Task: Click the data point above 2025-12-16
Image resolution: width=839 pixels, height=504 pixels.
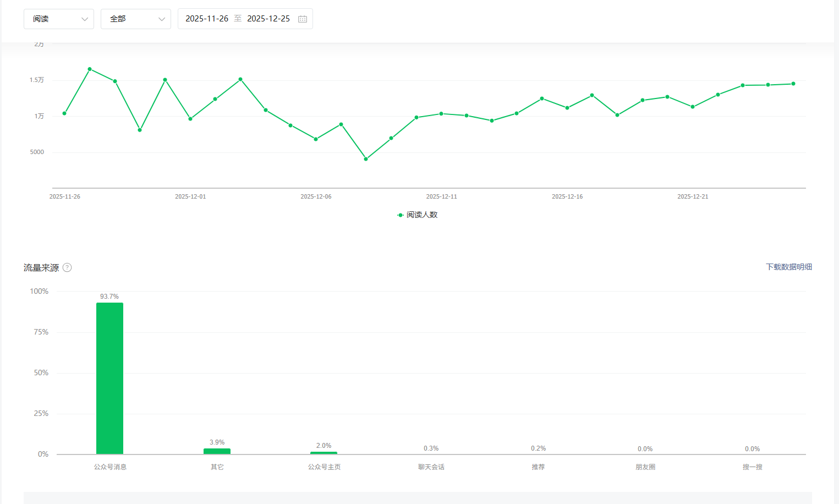Action: 567,108
